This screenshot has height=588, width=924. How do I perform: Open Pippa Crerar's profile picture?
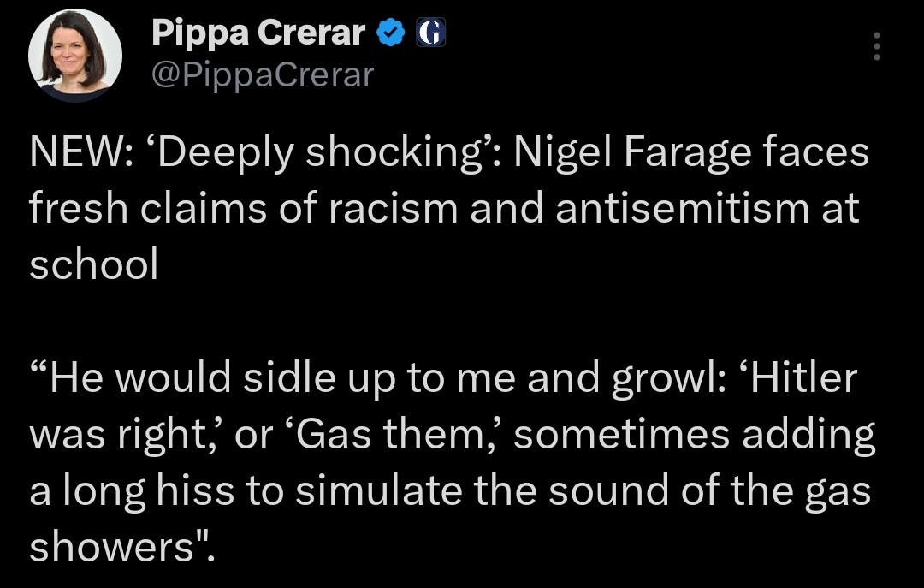click(x=75, y=54)
